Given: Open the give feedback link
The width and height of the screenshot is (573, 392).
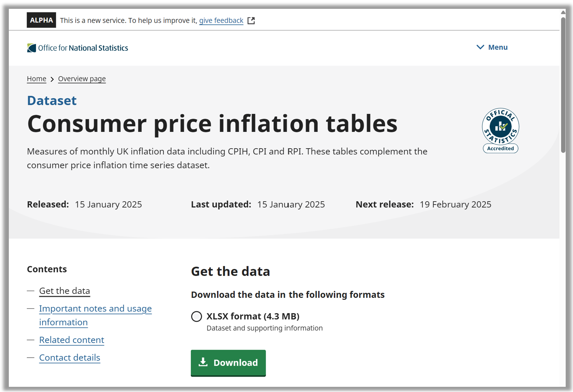Looking at the screenshot, I should pyautogui.click(x=221, y=20).
